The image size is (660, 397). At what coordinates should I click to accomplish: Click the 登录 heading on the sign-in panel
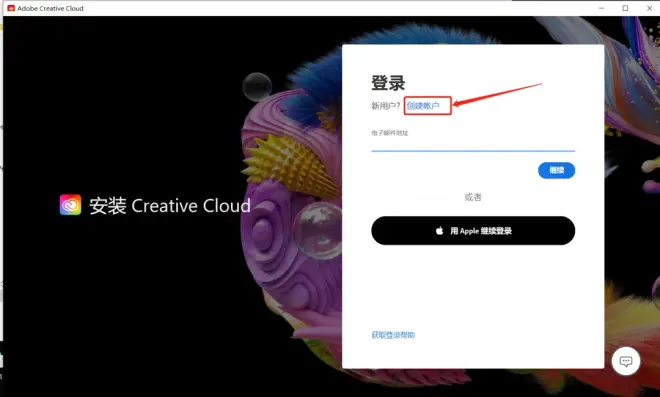tap(388, 83)
